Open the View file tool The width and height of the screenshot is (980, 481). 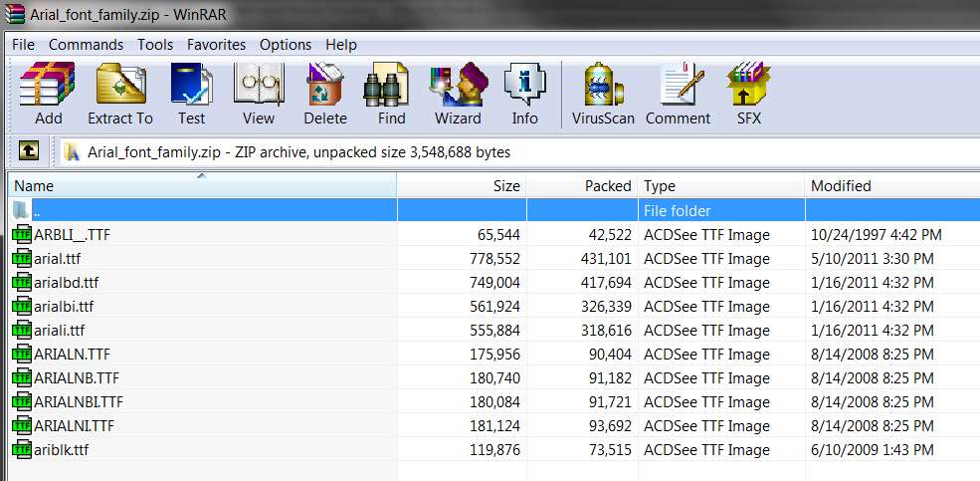[258, 94]
